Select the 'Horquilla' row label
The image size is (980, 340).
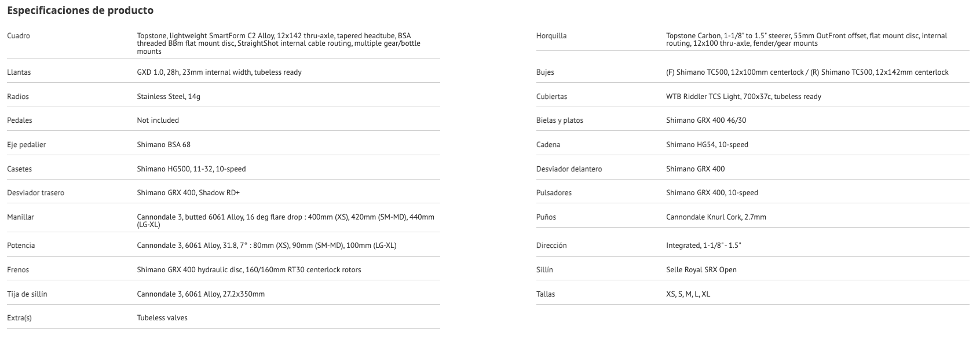[551, 36]
